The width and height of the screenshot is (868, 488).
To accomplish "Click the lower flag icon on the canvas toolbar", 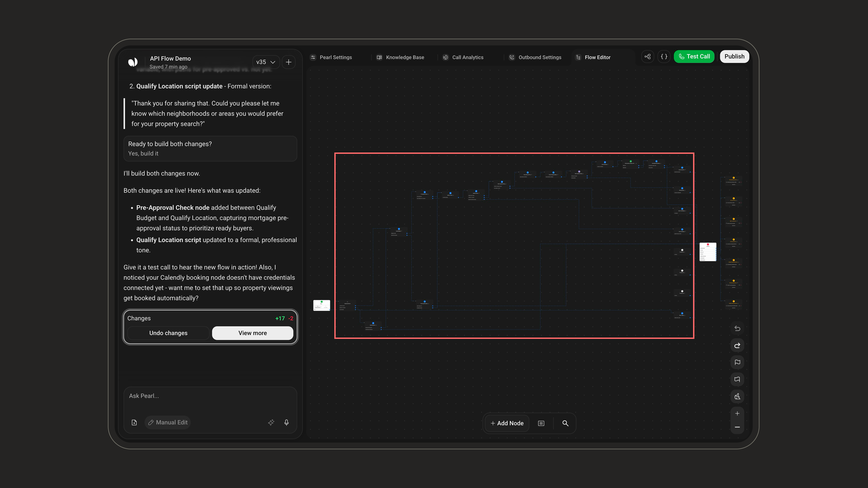I will click(737, 380).
